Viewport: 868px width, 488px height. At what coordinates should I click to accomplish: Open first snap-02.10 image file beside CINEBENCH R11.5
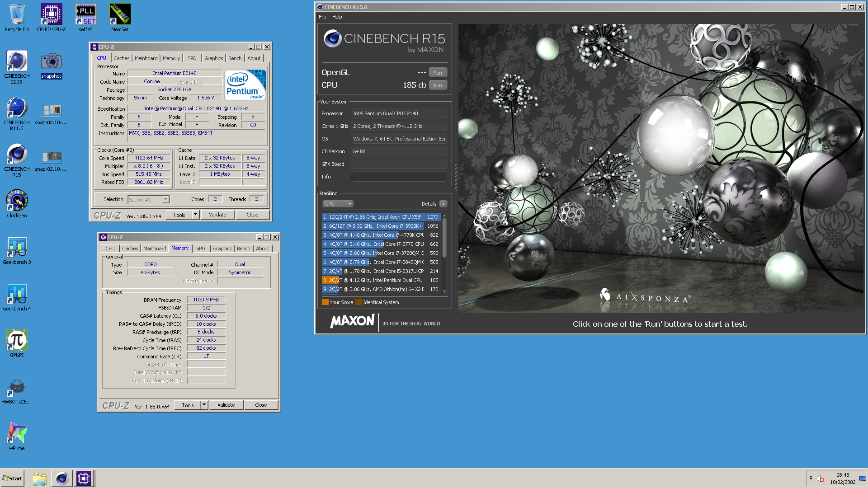pyautogui.click(x=51, y=114)
